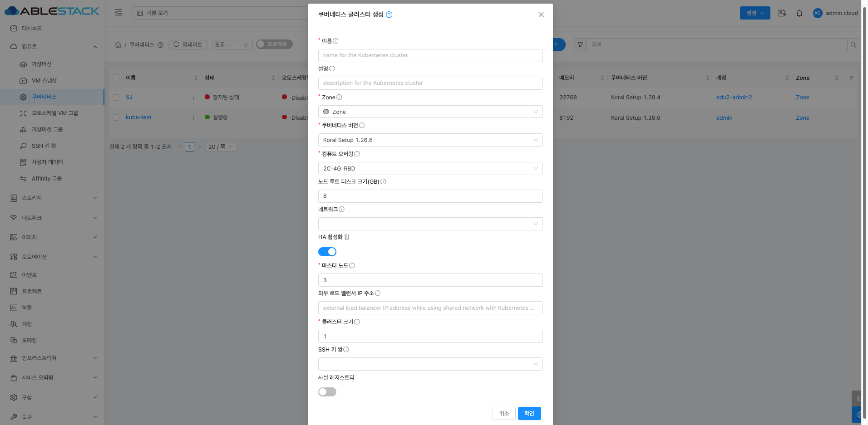Collapse the sidebar with the menu fold icon
Image resolution: width=868 pixels, height=425 pixels.
point(118,13)
